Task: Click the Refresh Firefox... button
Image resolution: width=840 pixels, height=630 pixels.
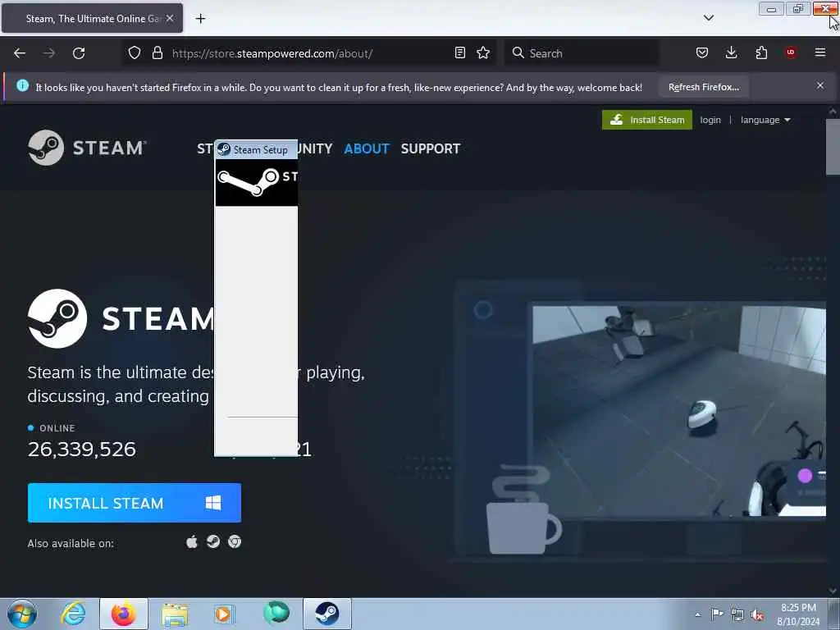Action: tap(703, 87)
